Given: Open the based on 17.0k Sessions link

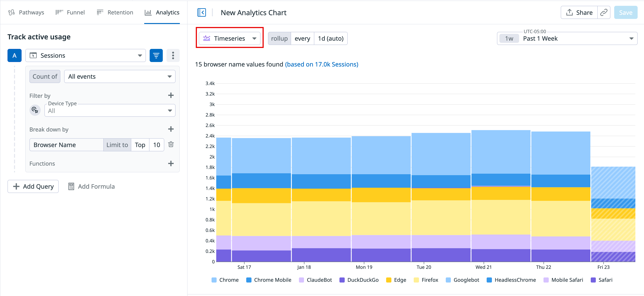Looking at the screenshot, I should point(321,64).
